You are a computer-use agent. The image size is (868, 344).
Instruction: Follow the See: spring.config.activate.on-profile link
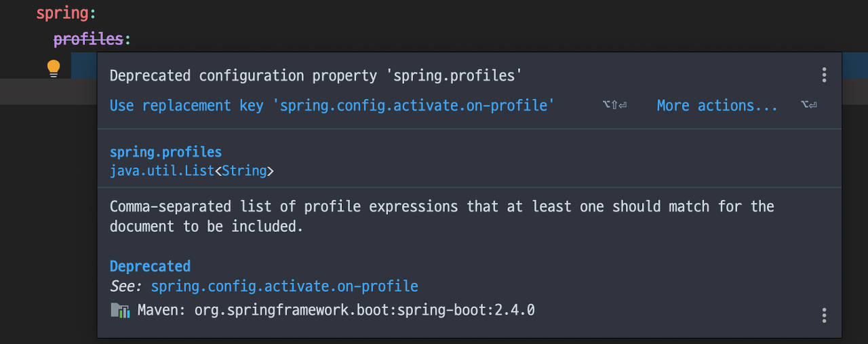point(284,286)
